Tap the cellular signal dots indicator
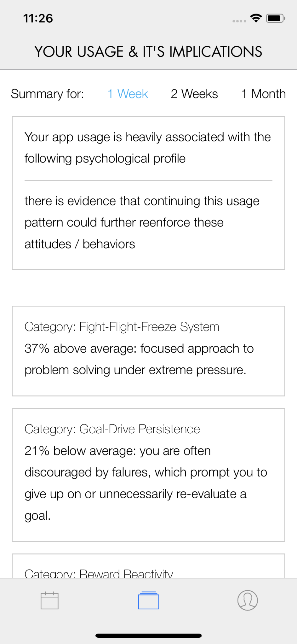The width and height of the screenshot is (297, 644). 239,21
